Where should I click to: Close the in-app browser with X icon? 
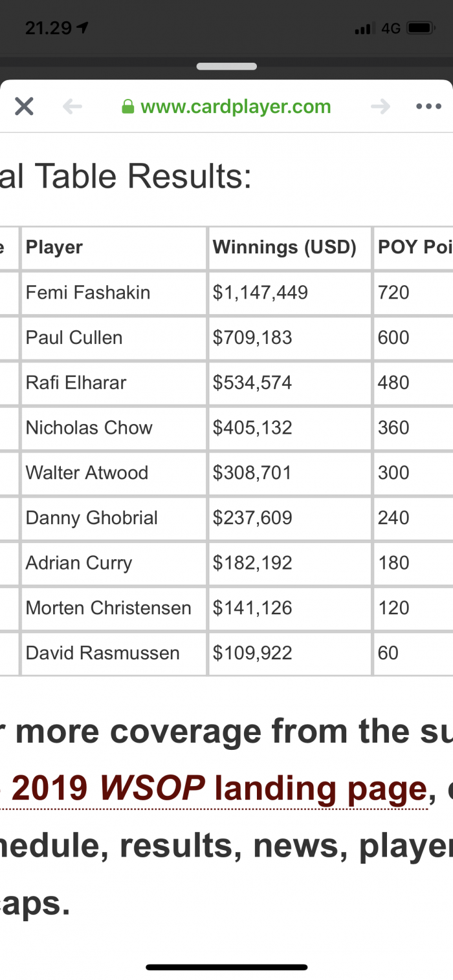coord(24,107)
